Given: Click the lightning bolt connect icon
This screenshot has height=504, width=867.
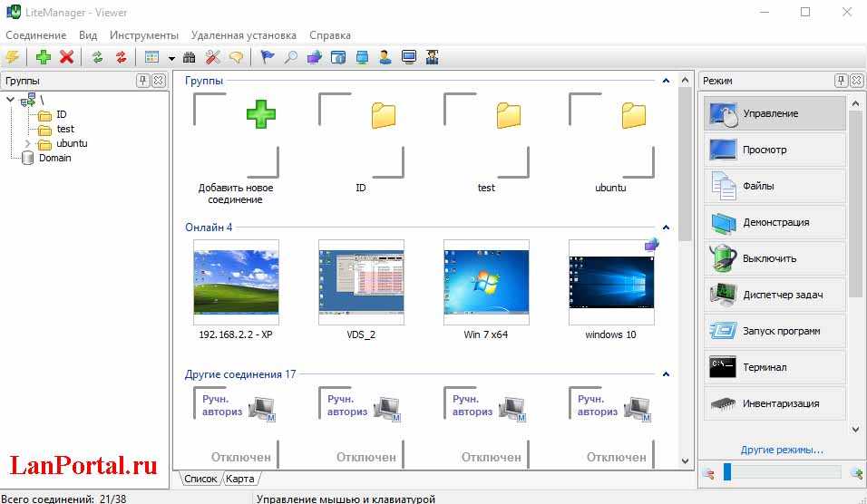Looking at the screenshot, I should coord(12,57).
